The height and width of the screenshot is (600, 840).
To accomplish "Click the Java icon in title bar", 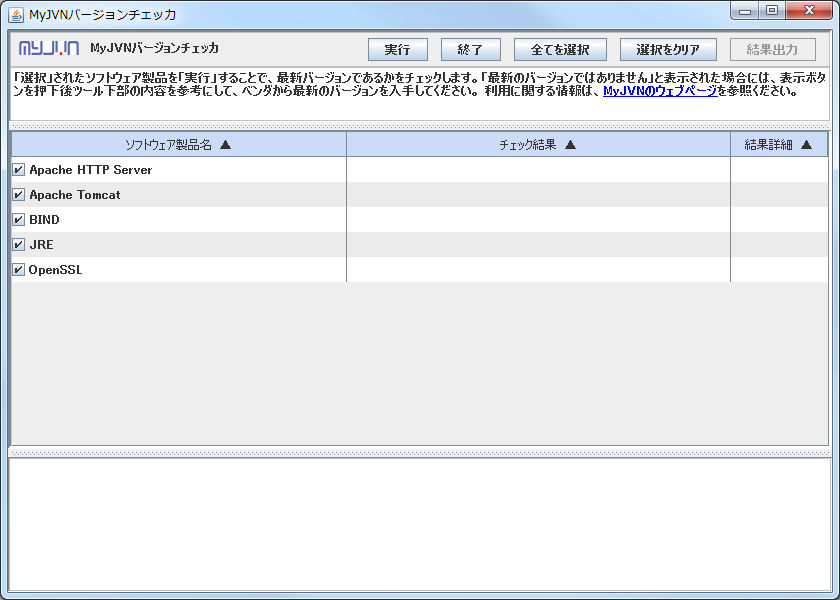I will coord(16,14).
